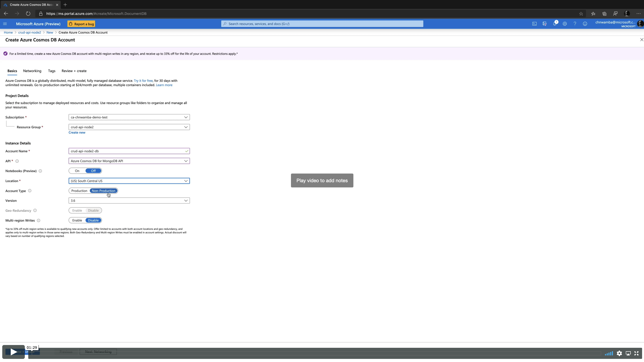Screen dimensions: 644x362
Task: Click the browser back arrow
Action: pos(6,14)
